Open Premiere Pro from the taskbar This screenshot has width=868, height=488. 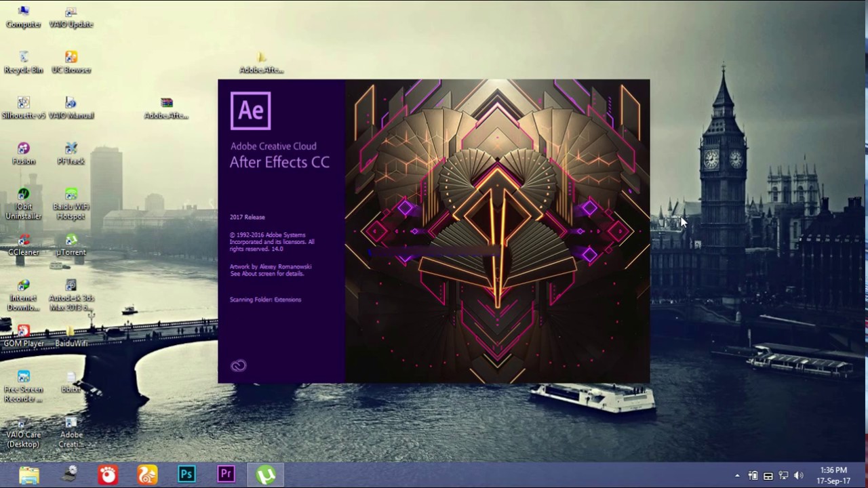pos(226,474)
